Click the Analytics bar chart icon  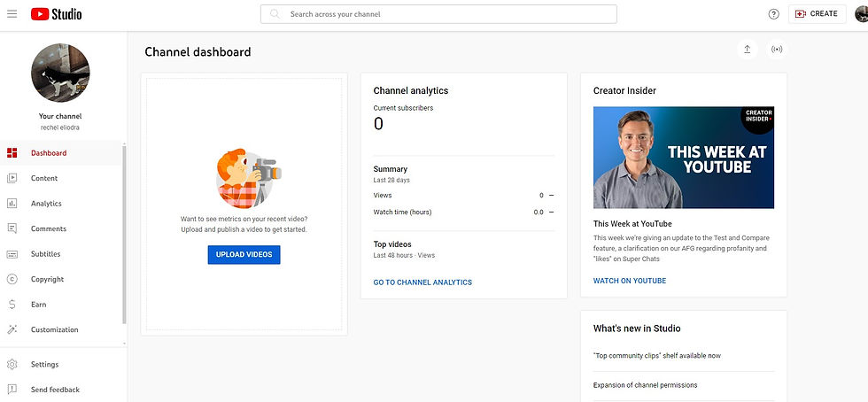point(12,204)
